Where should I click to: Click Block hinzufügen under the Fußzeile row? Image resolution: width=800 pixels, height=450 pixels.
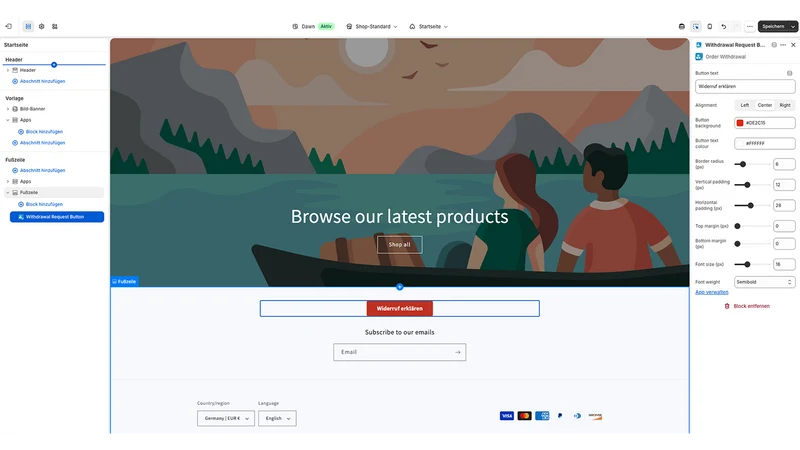(x=40, y=204)
